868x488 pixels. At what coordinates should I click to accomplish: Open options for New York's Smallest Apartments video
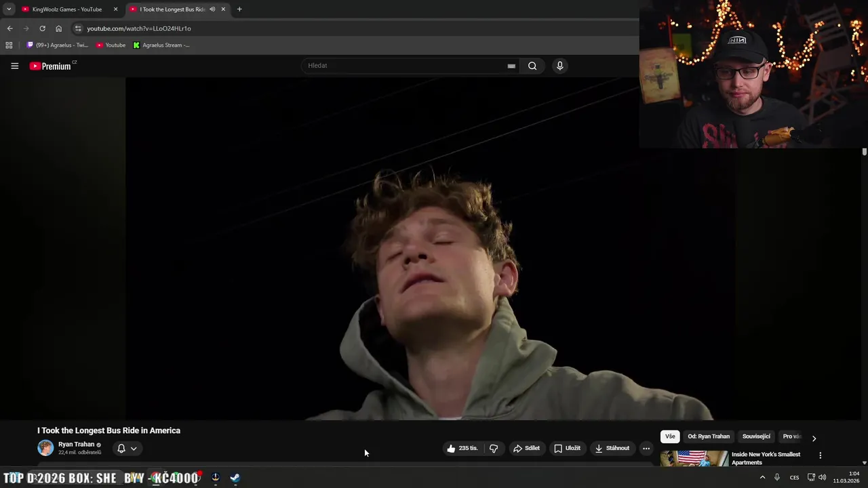[820, 455]
